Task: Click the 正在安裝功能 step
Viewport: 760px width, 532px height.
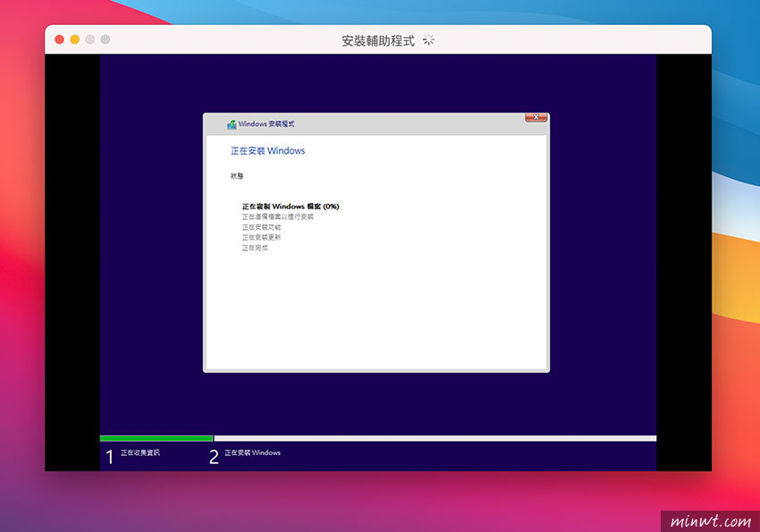Action: (261, 227)
